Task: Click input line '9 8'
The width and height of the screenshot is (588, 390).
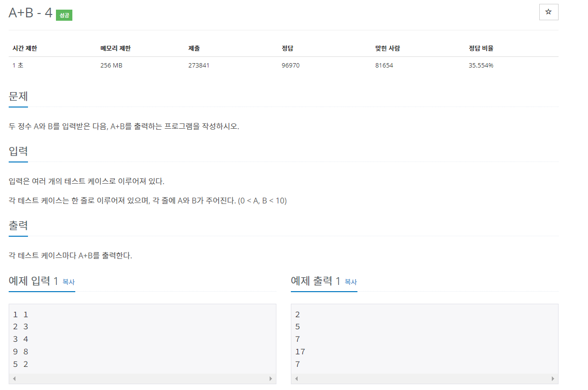Action: pyautogui.click(x=21, y=352)
